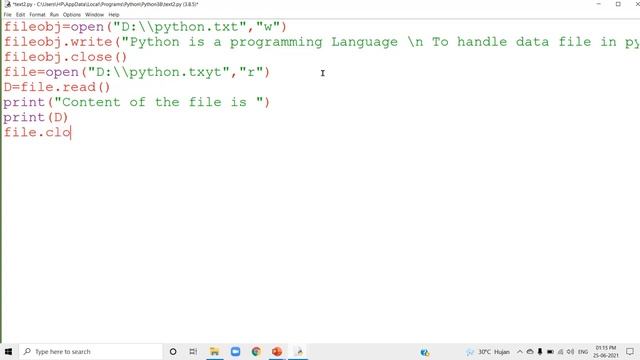The height and width of the screenshot is (360, 640).
Task: Open the Format menu
Action: (37, 15)
